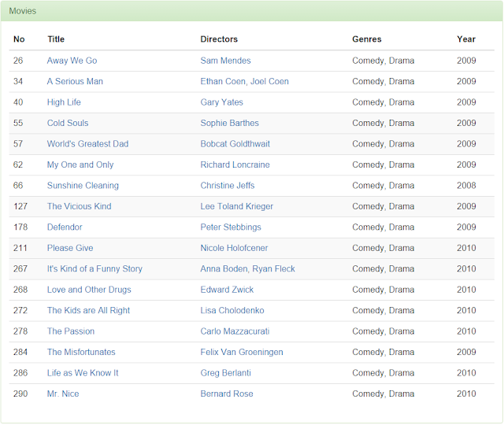Open the Away We Go movie link
This screenshot has width=504, height=425.
click(72, 61)
